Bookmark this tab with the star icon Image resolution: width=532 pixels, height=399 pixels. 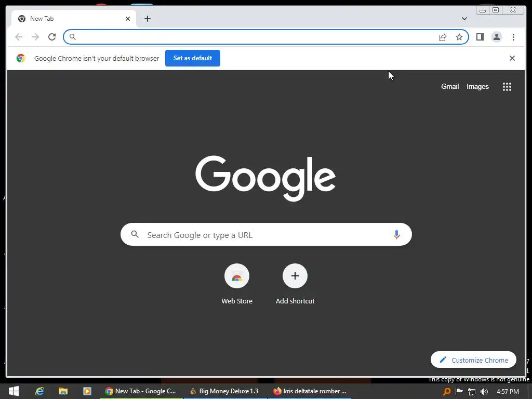click(459, 37)
